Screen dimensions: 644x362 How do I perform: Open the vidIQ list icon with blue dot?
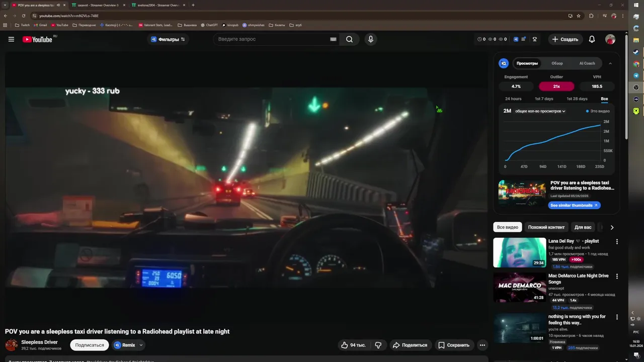click(x=524, y=39)
